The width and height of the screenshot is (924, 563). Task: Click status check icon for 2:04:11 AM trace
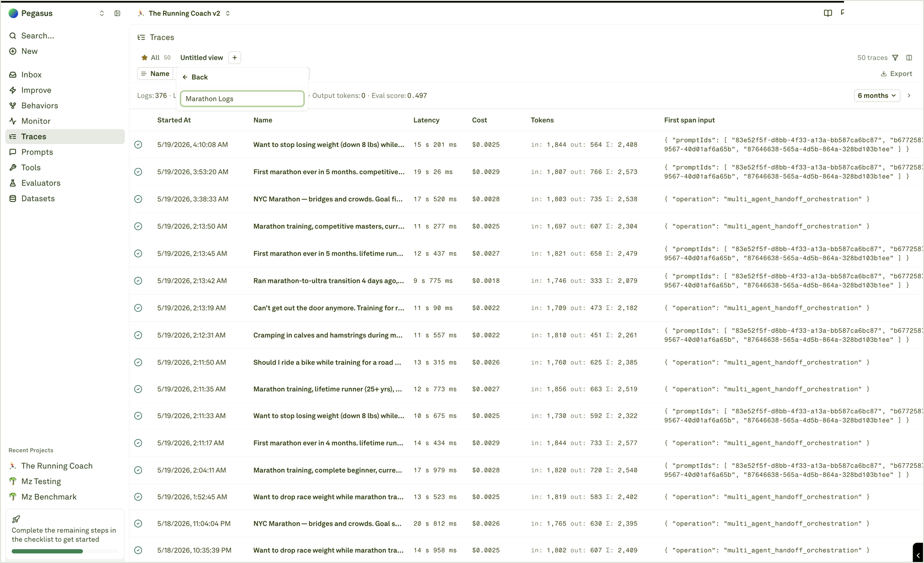(138, 470)
